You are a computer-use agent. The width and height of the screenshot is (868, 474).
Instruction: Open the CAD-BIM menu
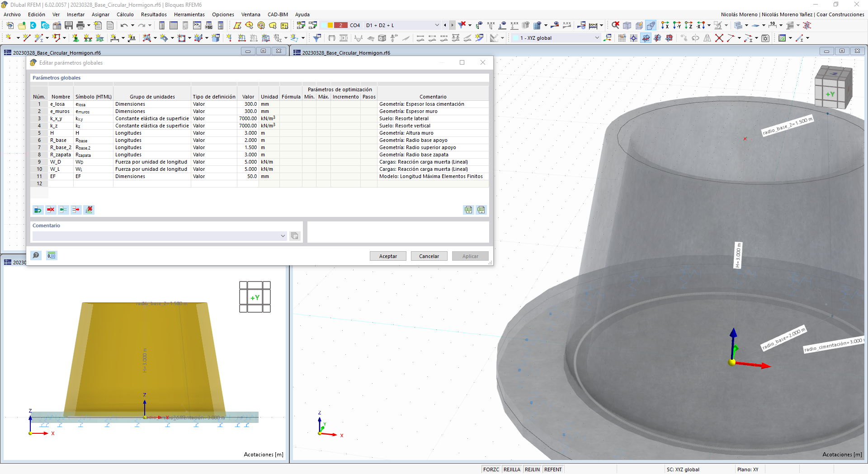[x=278, y=14]
